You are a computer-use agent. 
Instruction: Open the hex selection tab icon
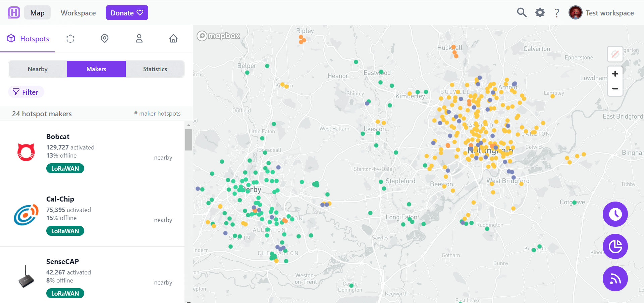(x=70, y=39)
